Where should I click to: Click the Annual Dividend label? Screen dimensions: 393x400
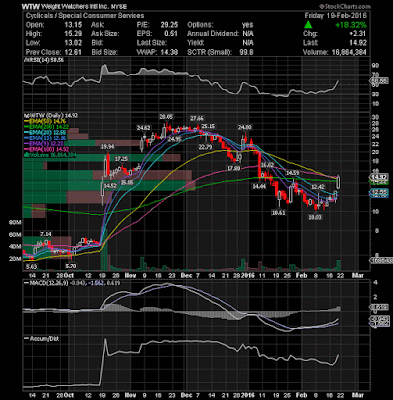coord(213,34)
